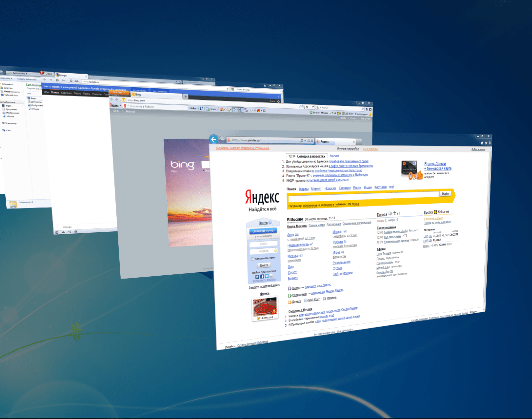Viewport: 532px width, 419px height.
Task: Sign in with the Facebook icon
Action: [x=262, y=276]
